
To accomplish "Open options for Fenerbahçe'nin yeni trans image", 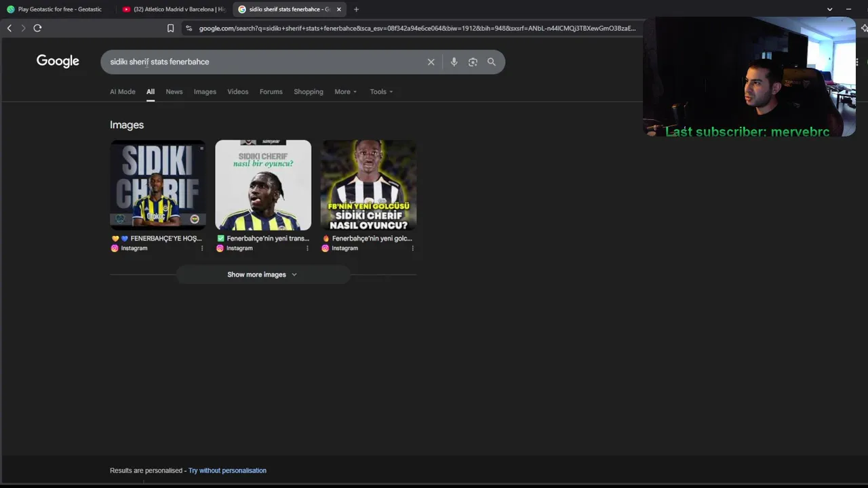I will point(307,248).
